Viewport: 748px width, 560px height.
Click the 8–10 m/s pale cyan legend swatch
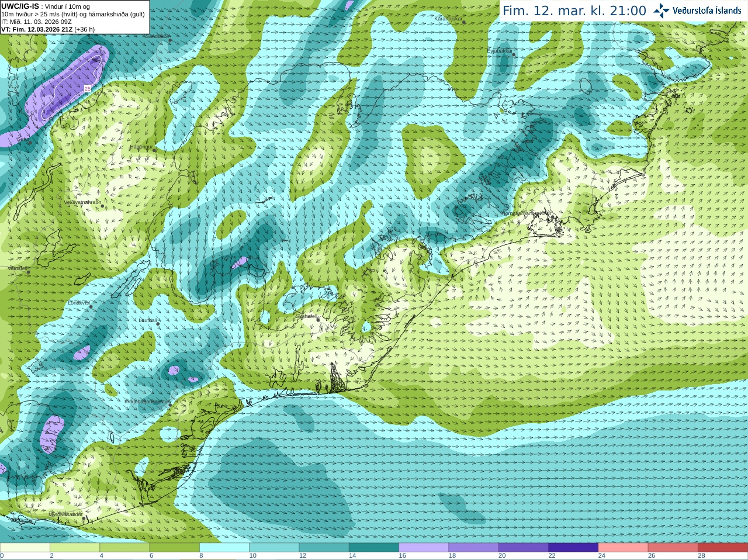(224, 548)
